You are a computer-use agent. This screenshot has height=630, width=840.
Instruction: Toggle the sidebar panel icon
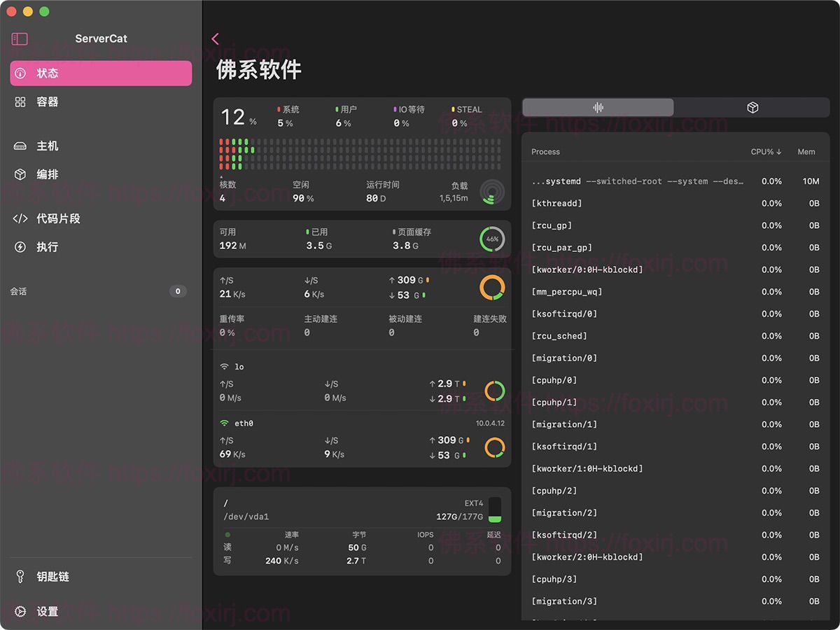20,39
